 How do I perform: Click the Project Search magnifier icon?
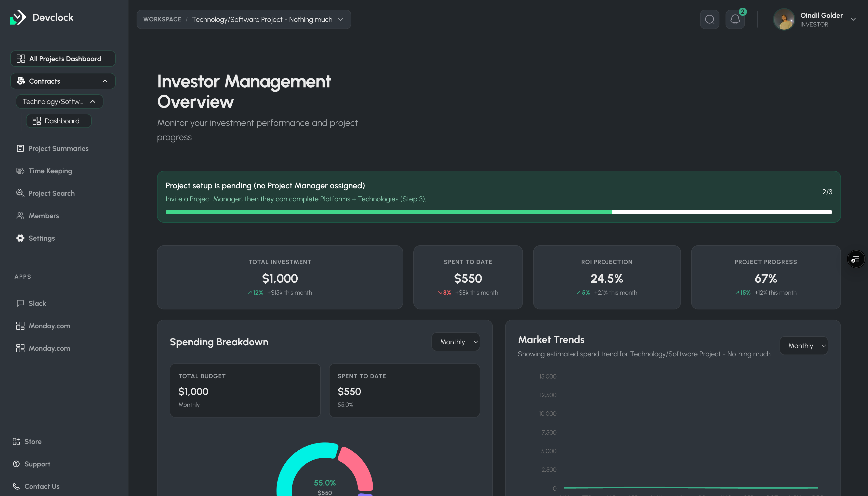[x=20, y=193]
